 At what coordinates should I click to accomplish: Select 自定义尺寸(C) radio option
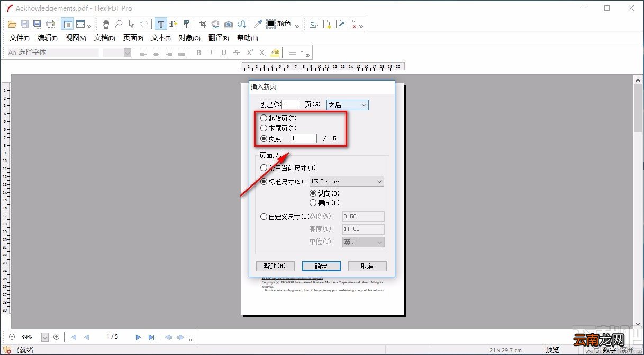tap(264, 216)
